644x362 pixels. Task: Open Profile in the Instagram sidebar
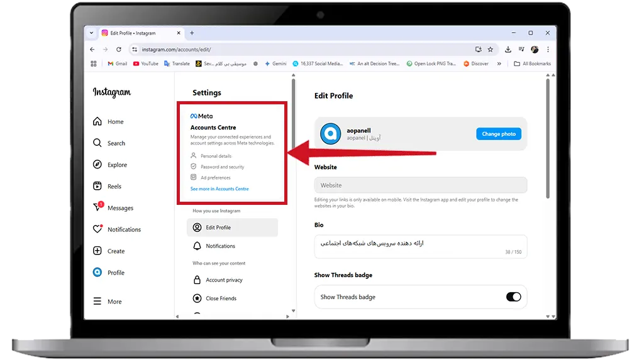[108, 273]
